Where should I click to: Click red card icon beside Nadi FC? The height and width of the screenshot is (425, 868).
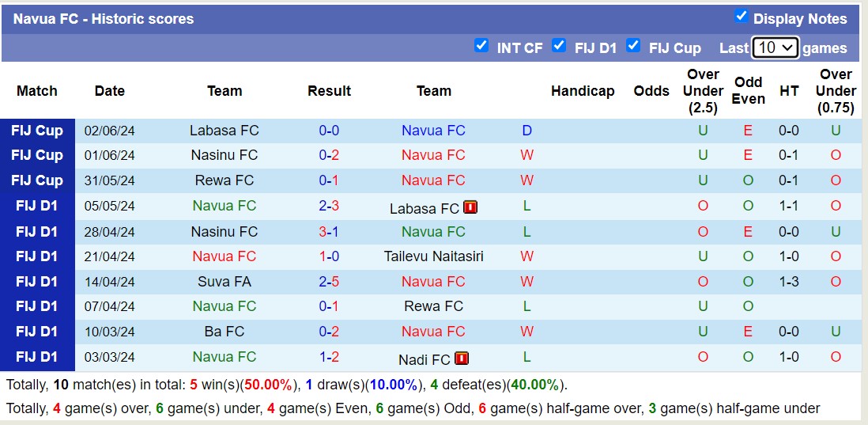[x=462, y=359]
